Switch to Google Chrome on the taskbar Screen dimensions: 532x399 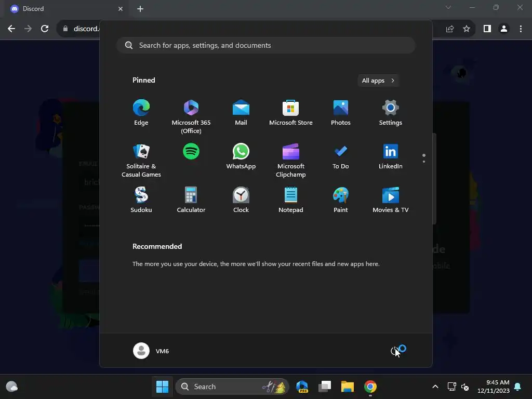(370, 387)
